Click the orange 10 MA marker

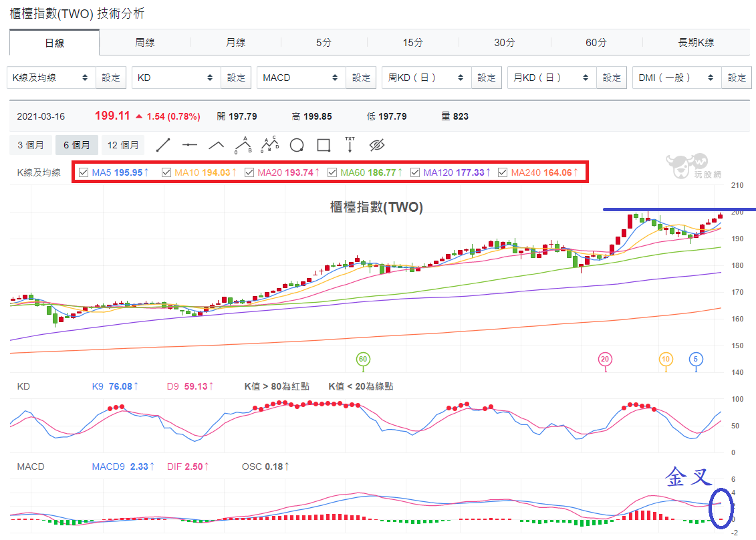pos(666,359)
